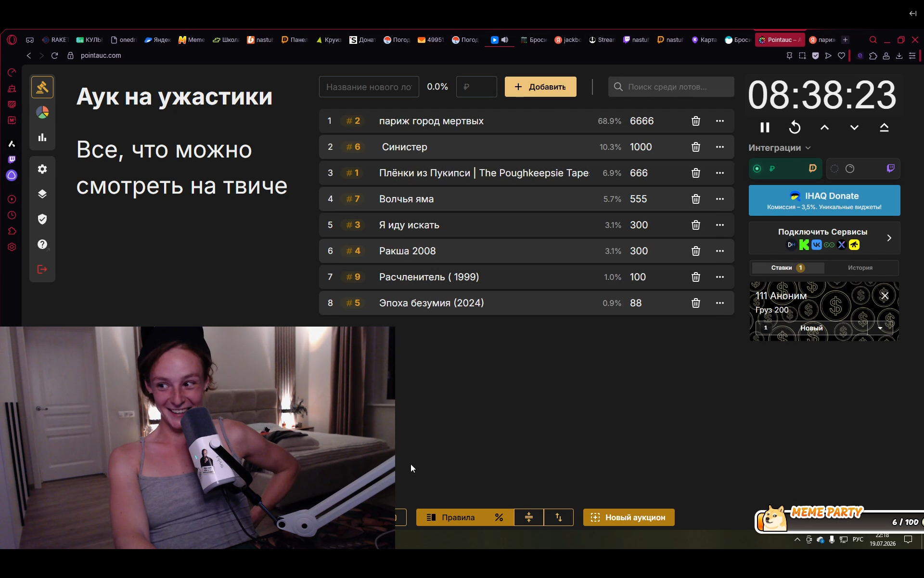Open the bid card 'Новый' dropdown arrow
The height and width of the screenshot is (578, 924).
pos(880,328)
